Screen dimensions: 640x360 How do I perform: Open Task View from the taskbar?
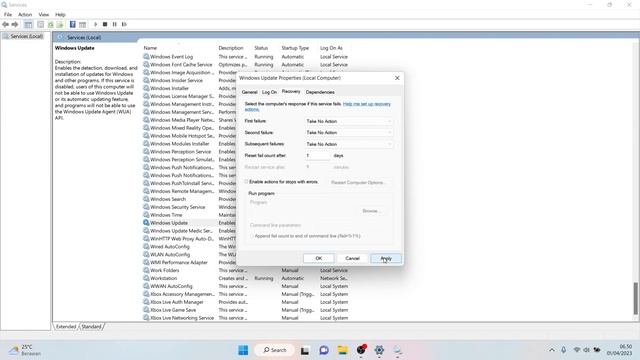point(305,350)
